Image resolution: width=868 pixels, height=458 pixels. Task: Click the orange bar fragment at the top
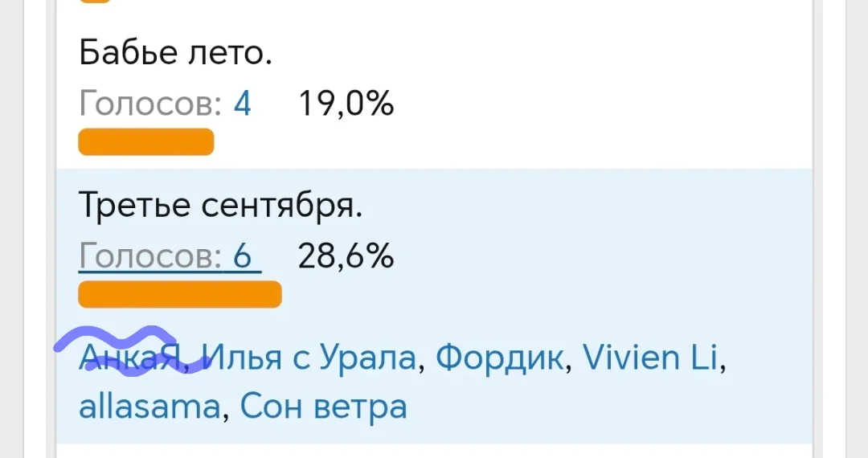(x=95, y=2)
